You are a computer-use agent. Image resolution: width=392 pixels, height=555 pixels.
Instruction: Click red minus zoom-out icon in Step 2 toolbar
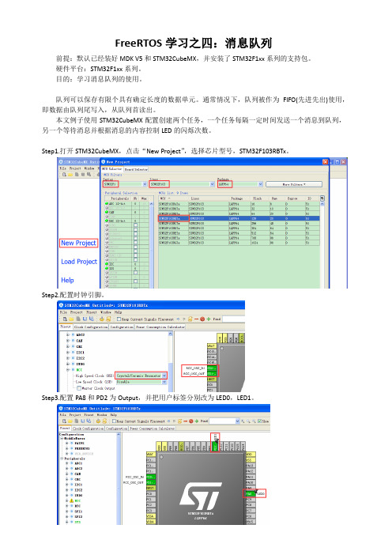click(196, 319)
